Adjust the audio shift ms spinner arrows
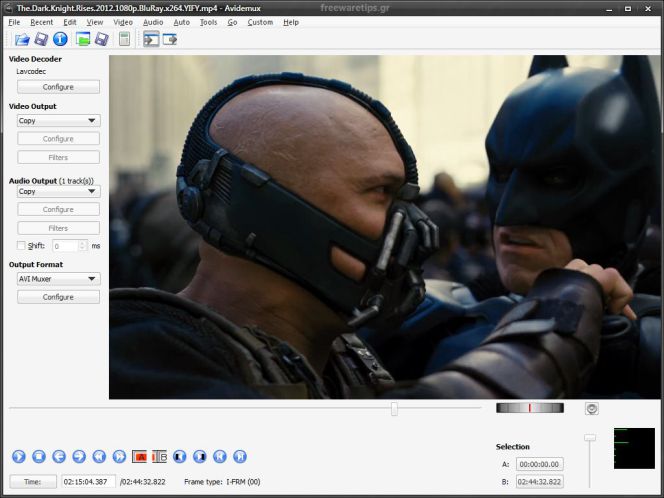Viewport: 664px width, 498px height. pos(83,246)
